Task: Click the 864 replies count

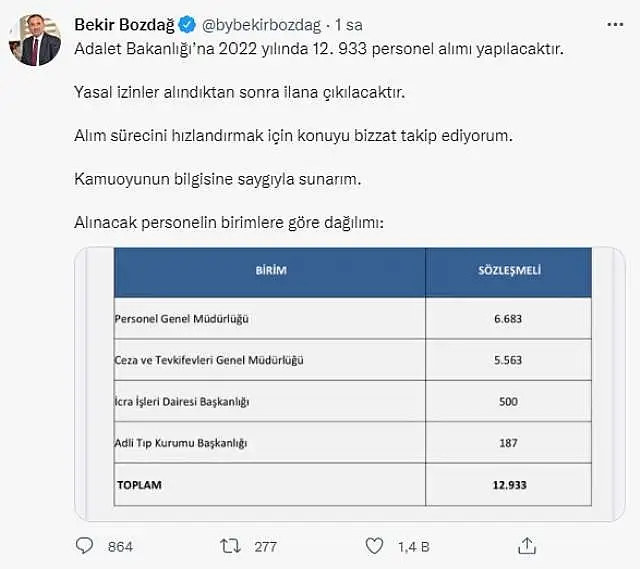Action: pos(120,547)
